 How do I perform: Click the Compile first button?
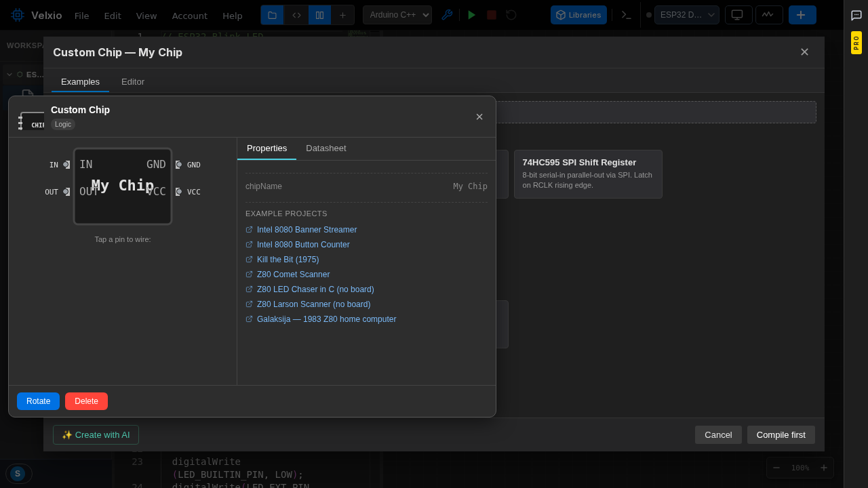[x=781, y=435]
